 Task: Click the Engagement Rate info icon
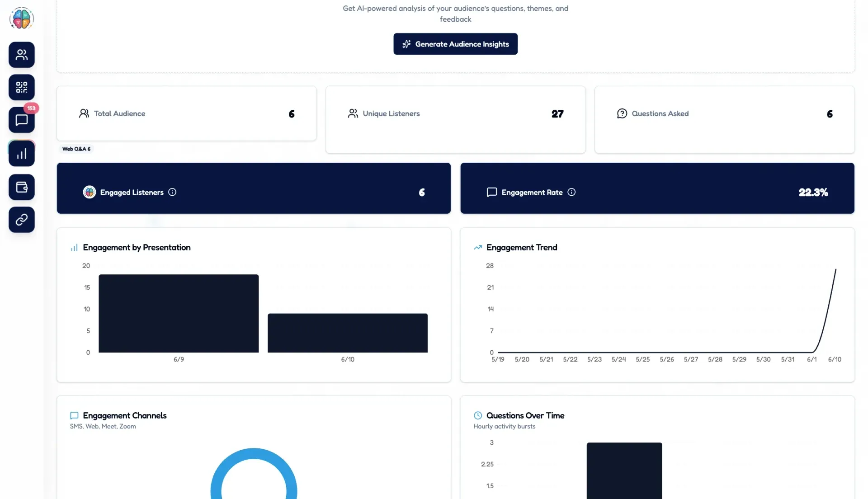click(x=571, y=192)
